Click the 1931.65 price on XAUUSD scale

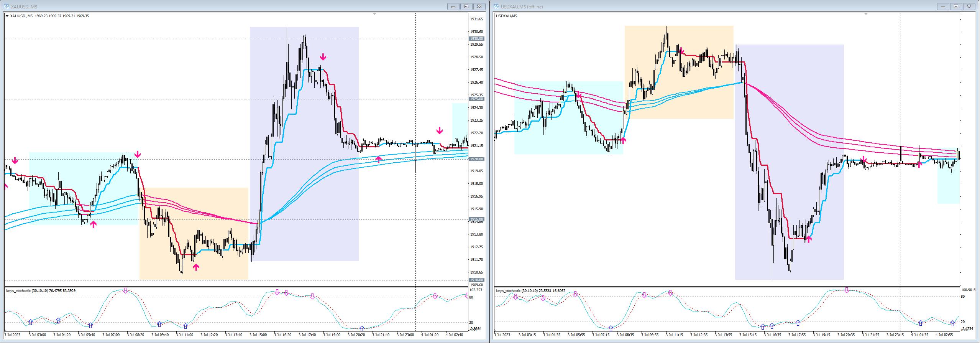coord(477,19)
